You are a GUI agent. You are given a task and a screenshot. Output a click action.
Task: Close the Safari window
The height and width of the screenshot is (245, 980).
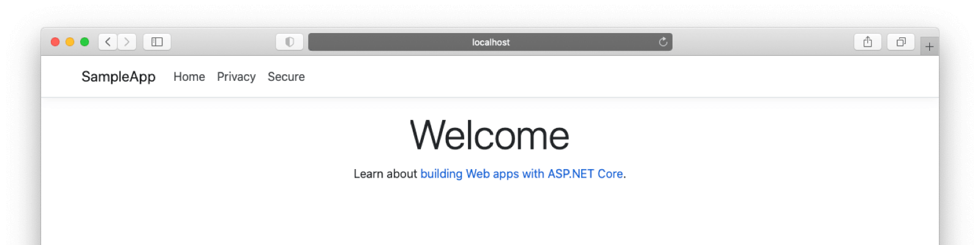click(55, 42)
